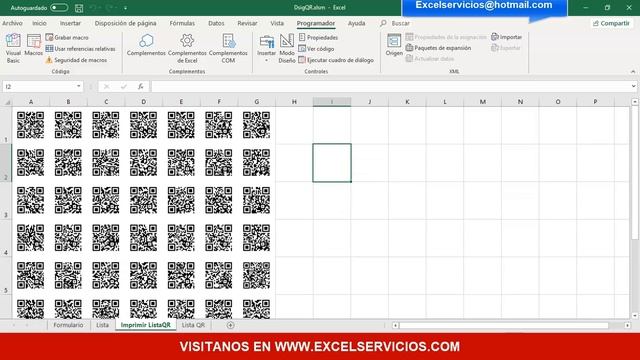Save the workbook with the disk icon
Screen dimensions: 640x360
(79, 8)
